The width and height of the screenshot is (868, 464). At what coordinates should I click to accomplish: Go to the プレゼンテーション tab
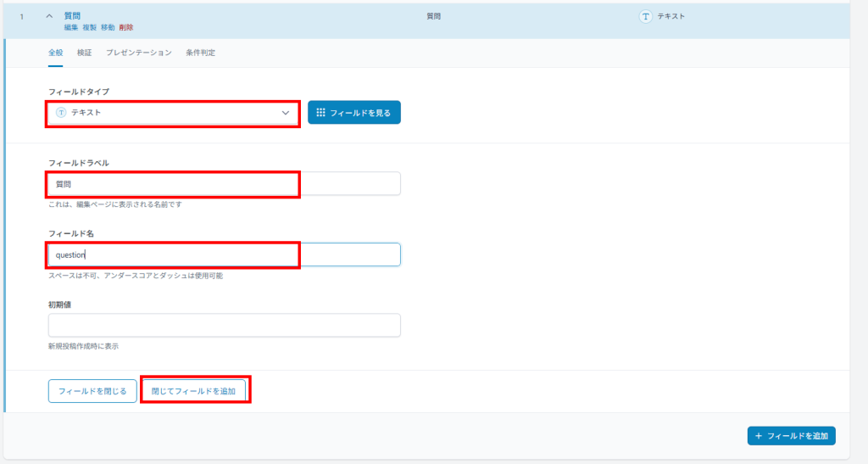point(139,53)
